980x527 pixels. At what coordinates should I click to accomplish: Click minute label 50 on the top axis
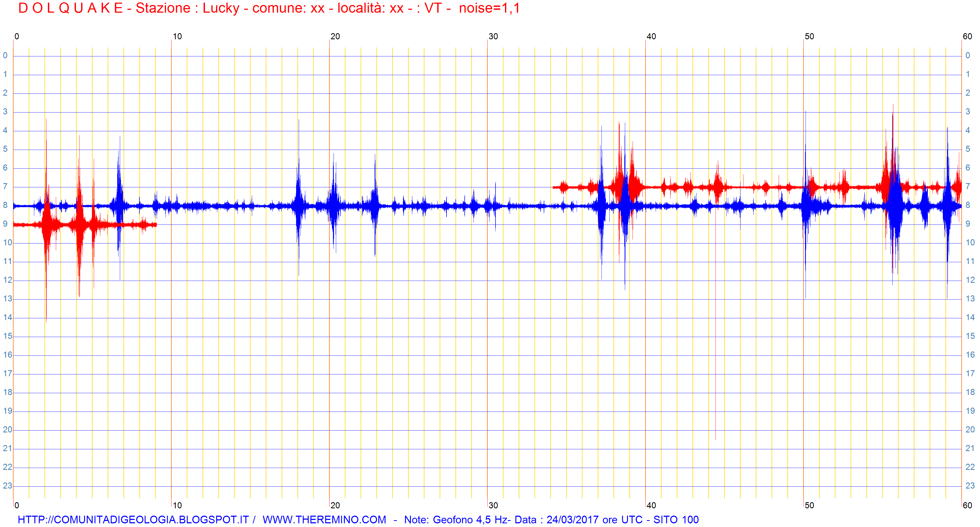(x=809, y=37)
